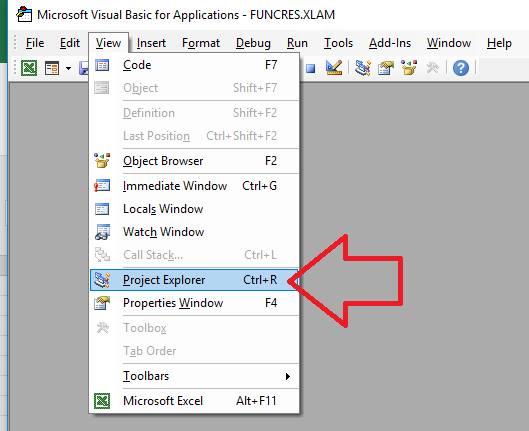The height and width of the screenshot is (431, 529).
Task: Select Properties Window menu item
Action: pos(194,303)
